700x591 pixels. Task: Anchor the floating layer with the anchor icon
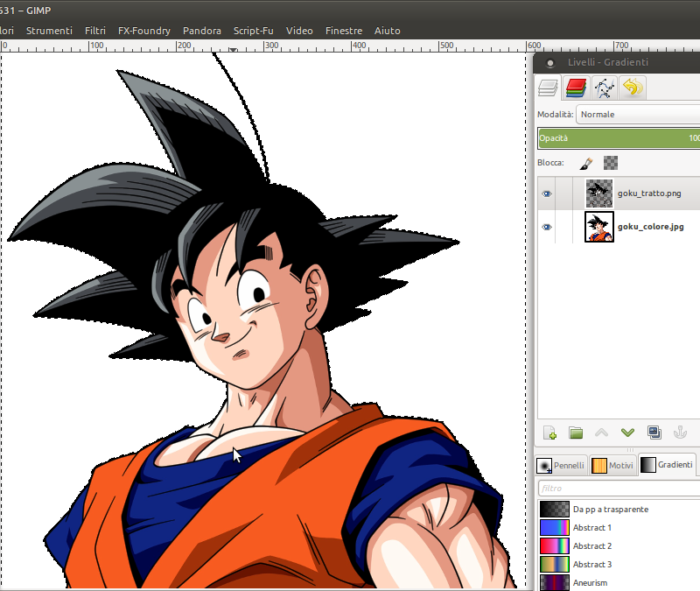point(679,433)
